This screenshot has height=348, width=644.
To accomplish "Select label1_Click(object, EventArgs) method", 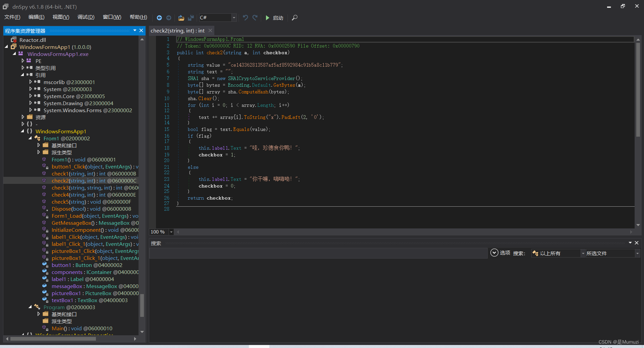I will pyautogui.click(x=95, y=237).
